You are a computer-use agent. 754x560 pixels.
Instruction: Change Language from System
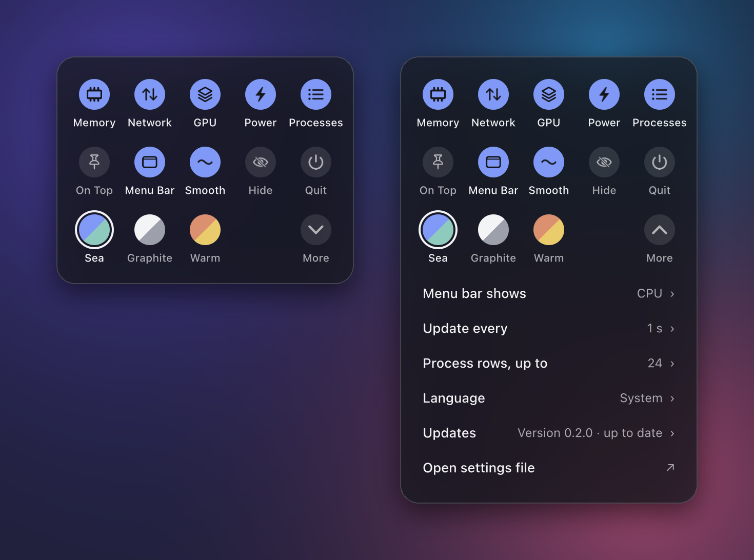[549, 398]
